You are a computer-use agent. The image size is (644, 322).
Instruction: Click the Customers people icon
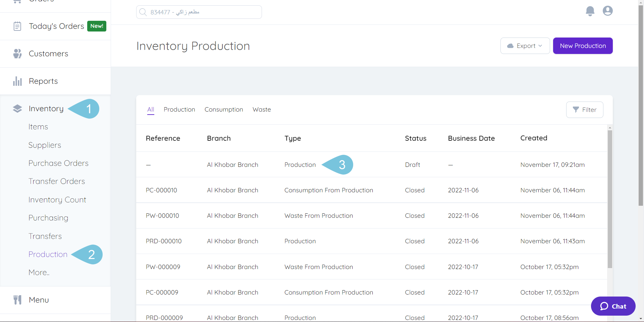click(17, 53)
